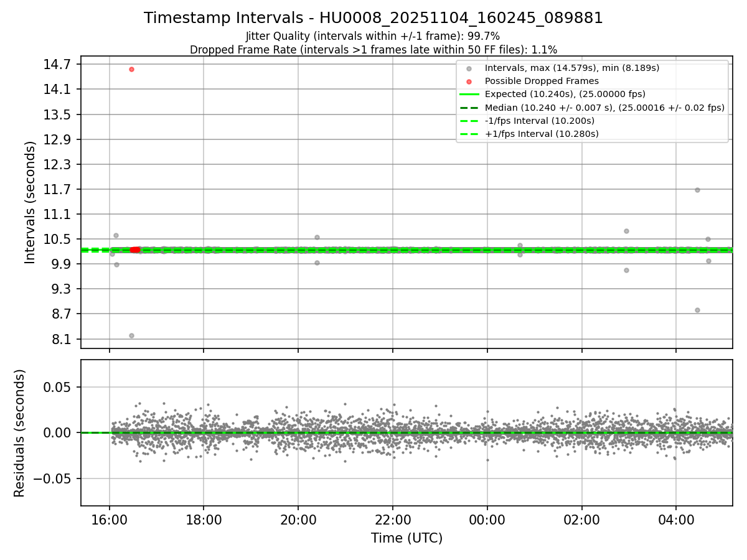Click the gray outlier near 11.7 seconds after 04:00
The height and width of the screenshot is (560, 747).
(697, 190)
